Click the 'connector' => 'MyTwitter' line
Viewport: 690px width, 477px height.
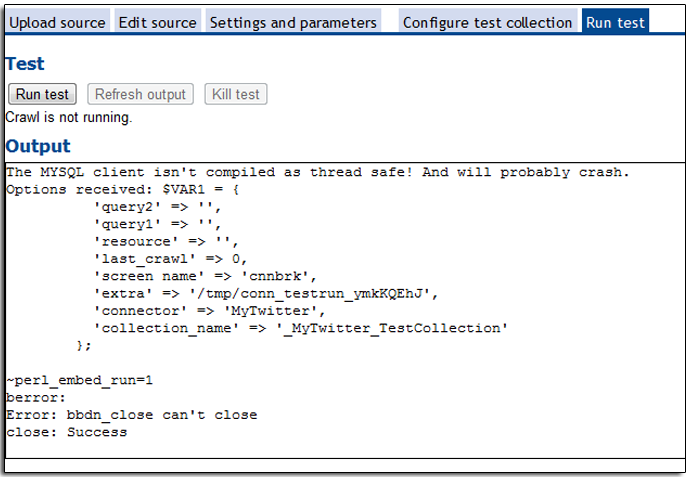point(209,311)
